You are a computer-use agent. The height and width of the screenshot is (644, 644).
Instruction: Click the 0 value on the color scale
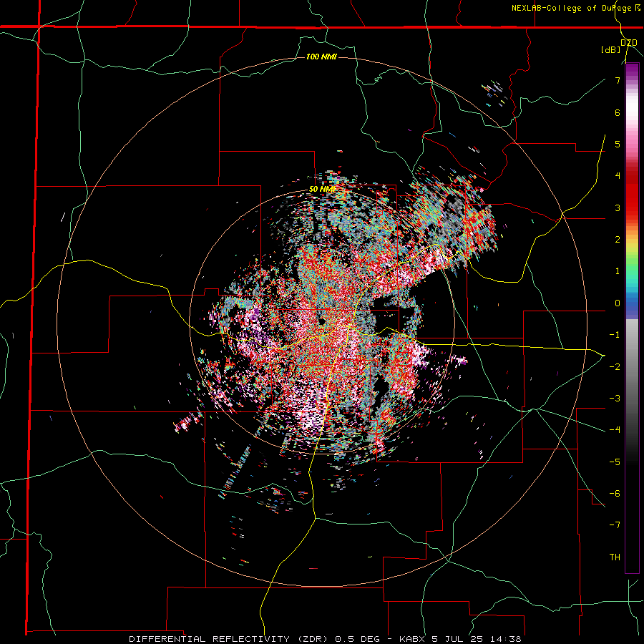point(618,303)
